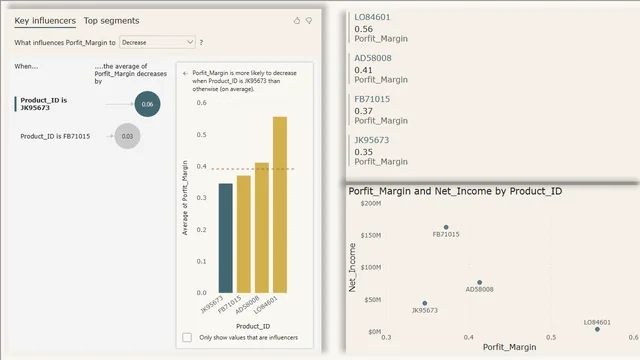Image resolution: width=640 pixels, height=360 pixels.
Task: Click the AD58008 scatter point
Action: pyautogui.click(x=480, y=282)
